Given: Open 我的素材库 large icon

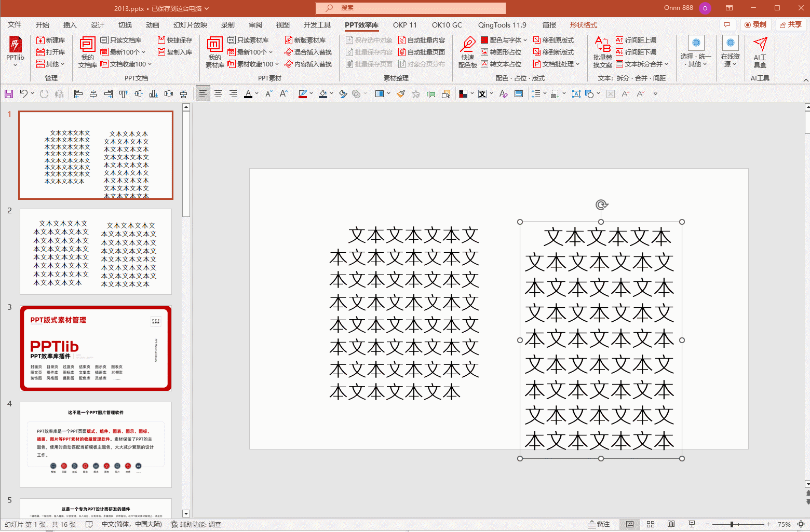Looking at the screenshot, I should [215, 52].
